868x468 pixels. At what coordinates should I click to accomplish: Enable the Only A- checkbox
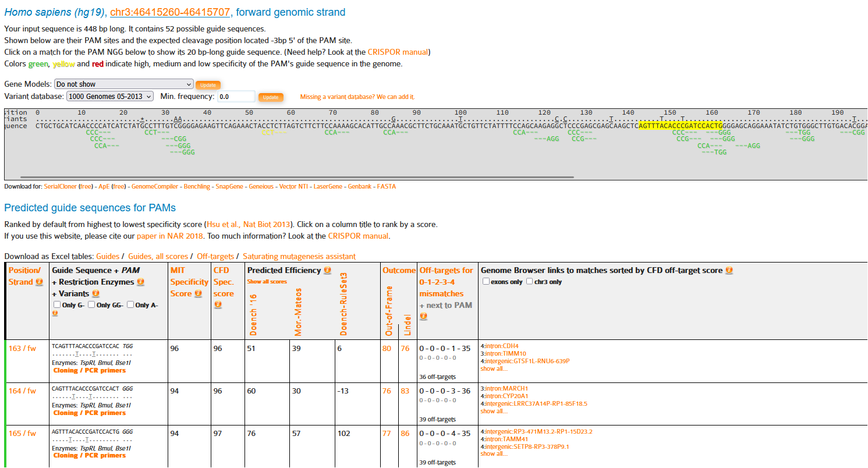[130, 304]
